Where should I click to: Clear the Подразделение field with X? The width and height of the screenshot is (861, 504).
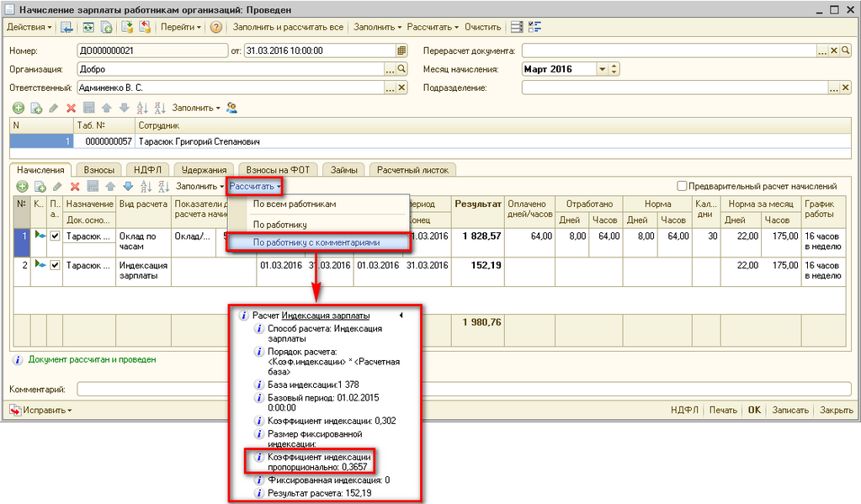(846, 88)
